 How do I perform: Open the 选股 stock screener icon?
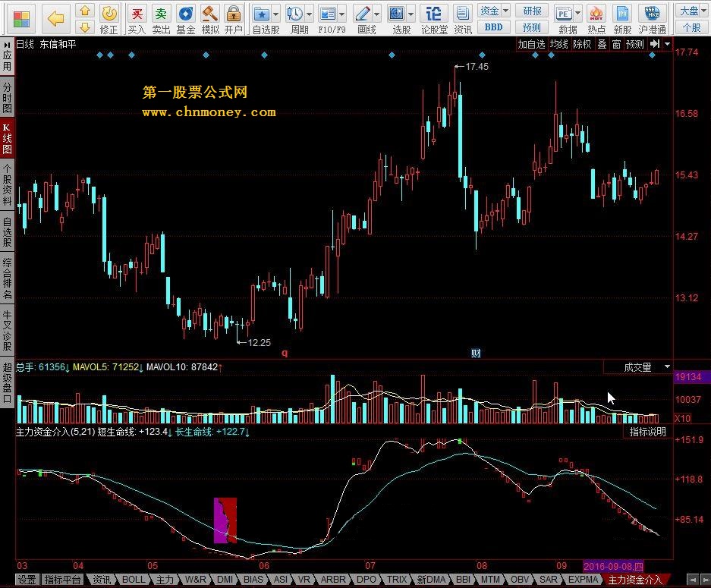click(397, 14)
